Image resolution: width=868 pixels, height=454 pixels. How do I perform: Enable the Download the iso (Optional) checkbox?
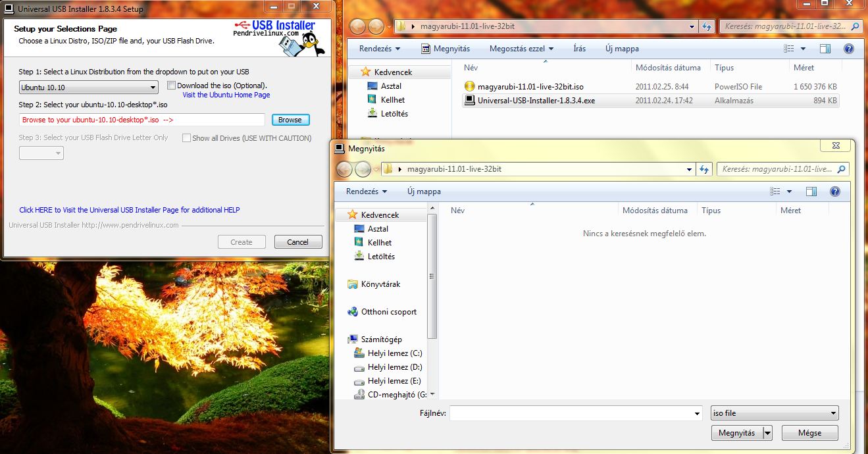[x=171, y=86]
